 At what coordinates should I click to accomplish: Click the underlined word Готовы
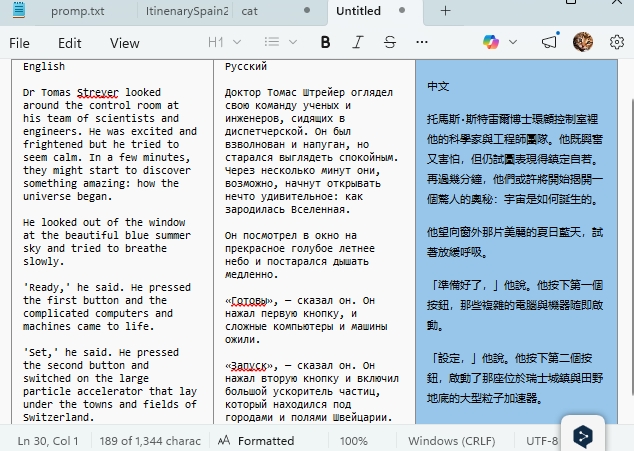(249, 301)
